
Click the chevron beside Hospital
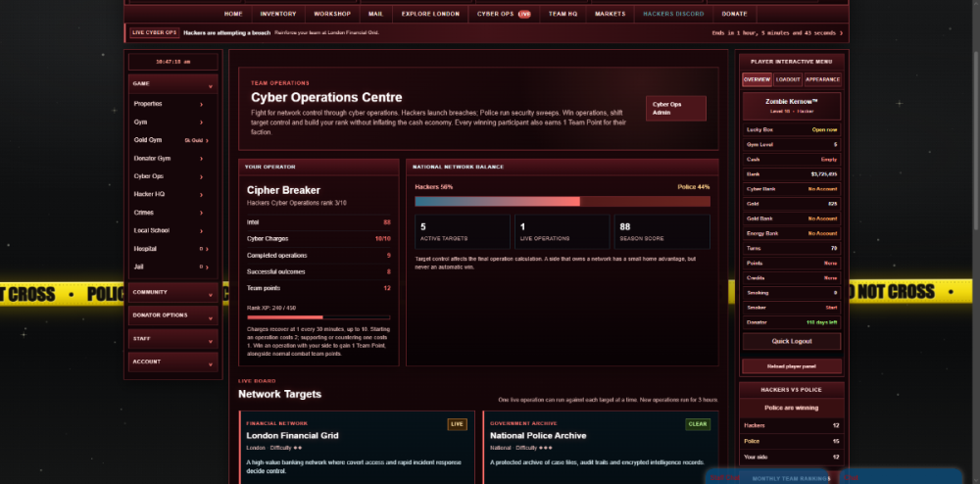[207, 249]
